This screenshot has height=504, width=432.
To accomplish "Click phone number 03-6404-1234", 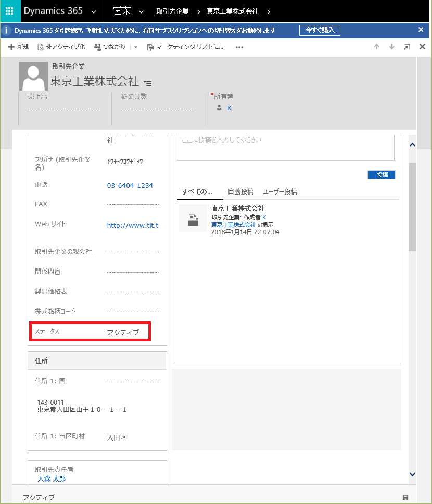I will click(x=130, y=185).
